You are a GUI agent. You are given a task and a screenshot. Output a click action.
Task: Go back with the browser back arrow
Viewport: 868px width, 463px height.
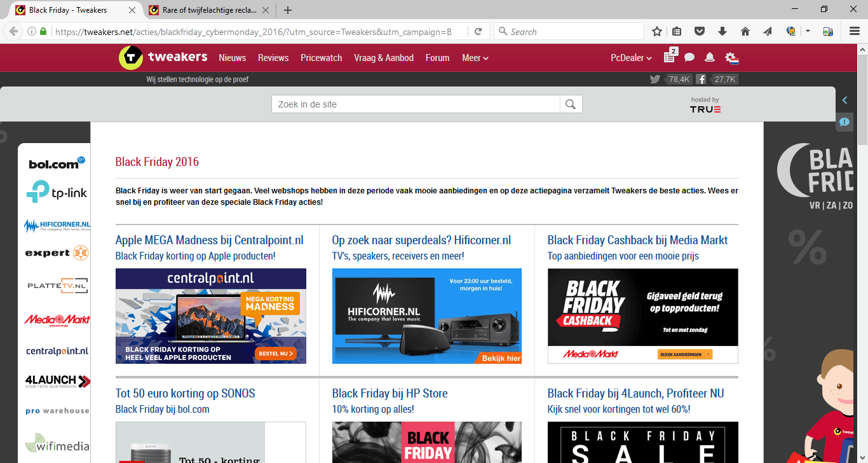tap(13, 31)
